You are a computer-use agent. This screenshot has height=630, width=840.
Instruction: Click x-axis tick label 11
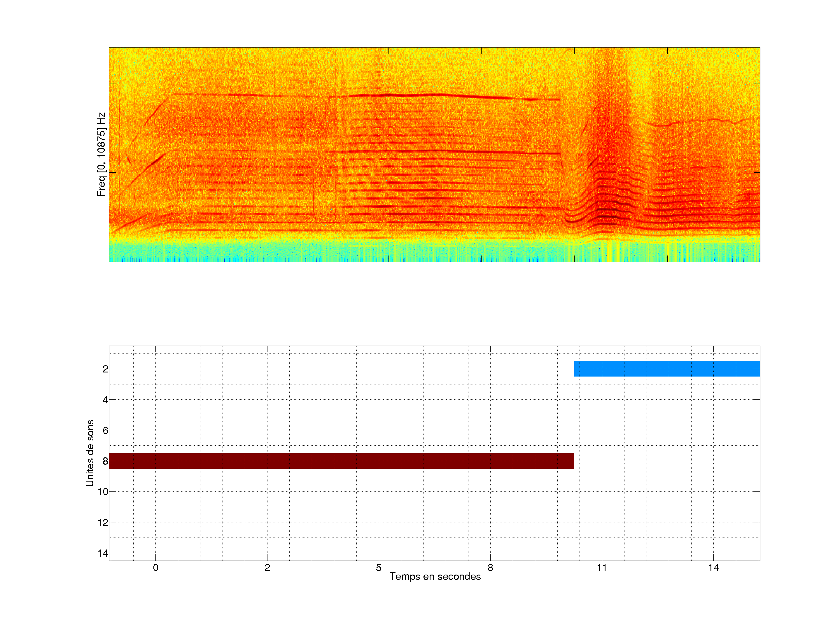click(601, 568)
